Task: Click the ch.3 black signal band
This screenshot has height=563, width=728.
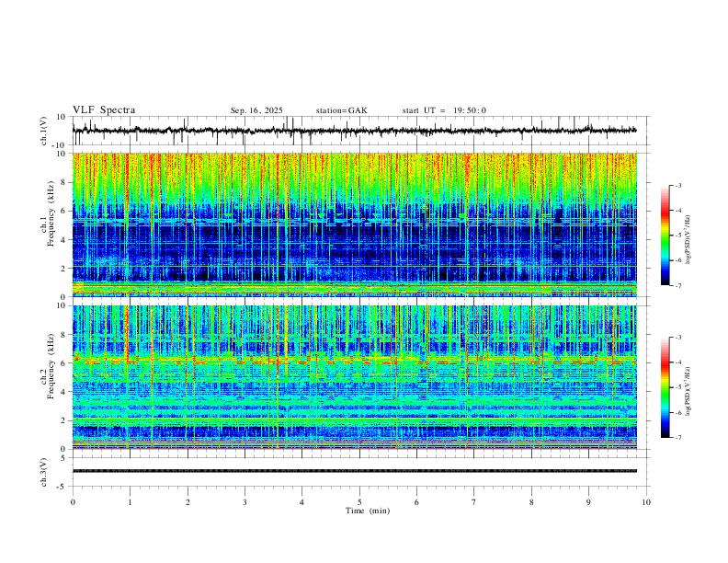Action: [x=354, y=471]
